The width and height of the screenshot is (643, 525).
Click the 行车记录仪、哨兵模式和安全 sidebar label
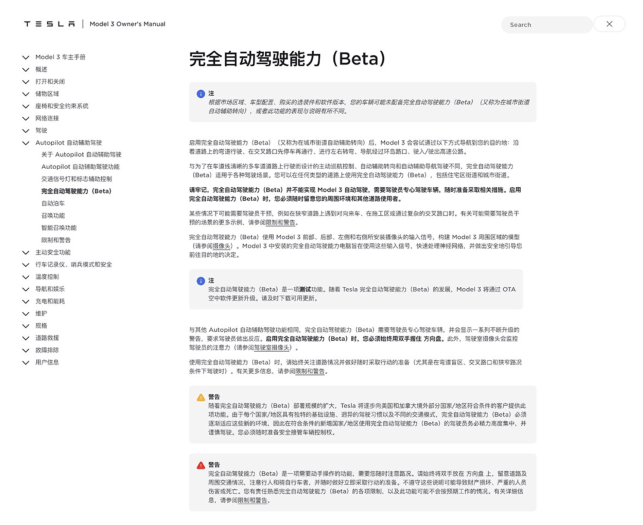(73, 265)
